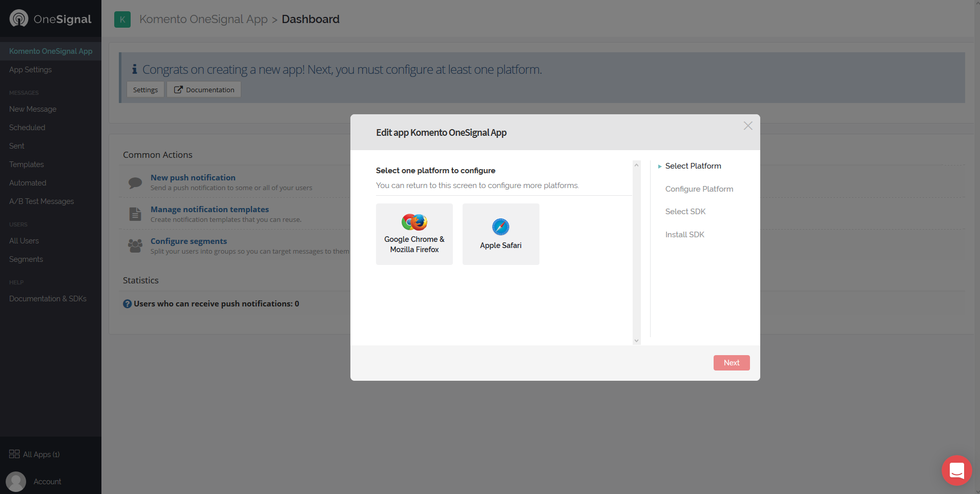980x494 pixels.
Task: Click the OneSignal logo icon
Action: click(x=19, y=18)
